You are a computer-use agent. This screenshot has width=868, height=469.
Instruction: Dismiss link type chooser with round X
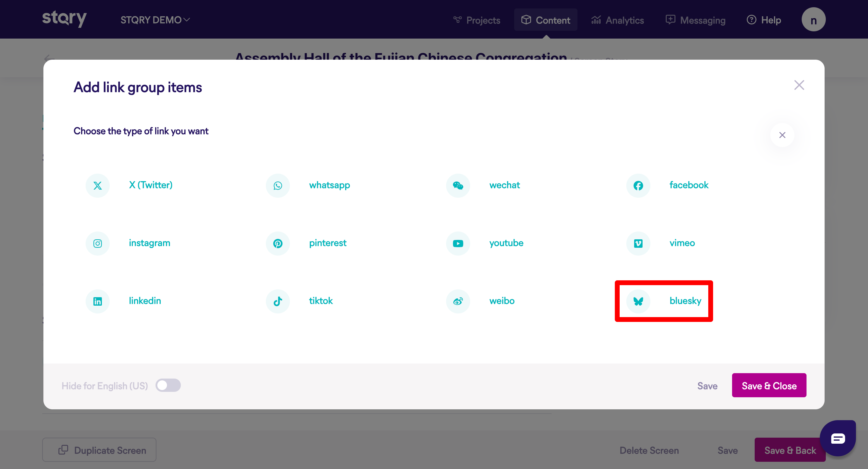click(x=782, y=135)
